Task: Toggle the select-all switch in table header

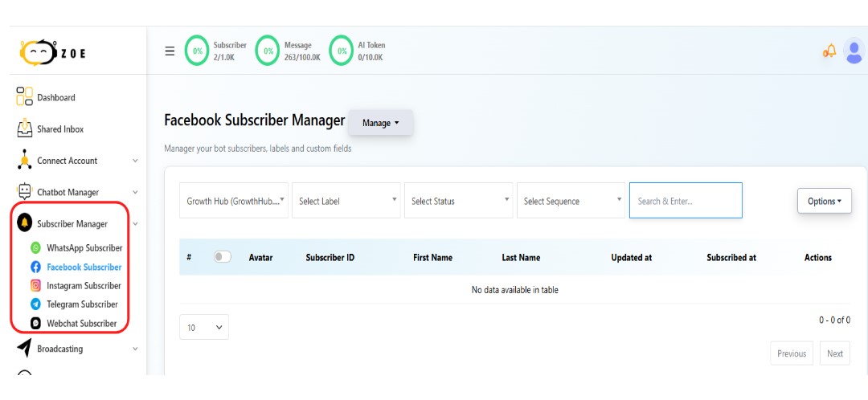Action: (x=222, y=257)
